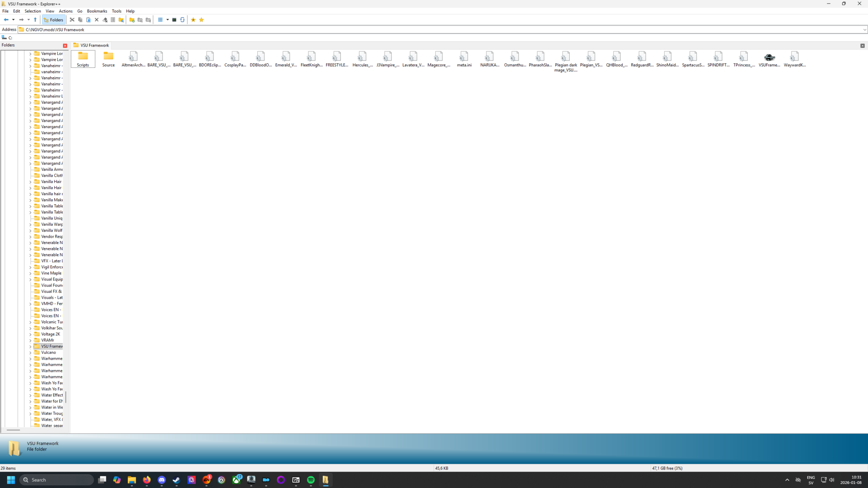
Task: Open the Bookmarks menu
Action: click(97, 11)
